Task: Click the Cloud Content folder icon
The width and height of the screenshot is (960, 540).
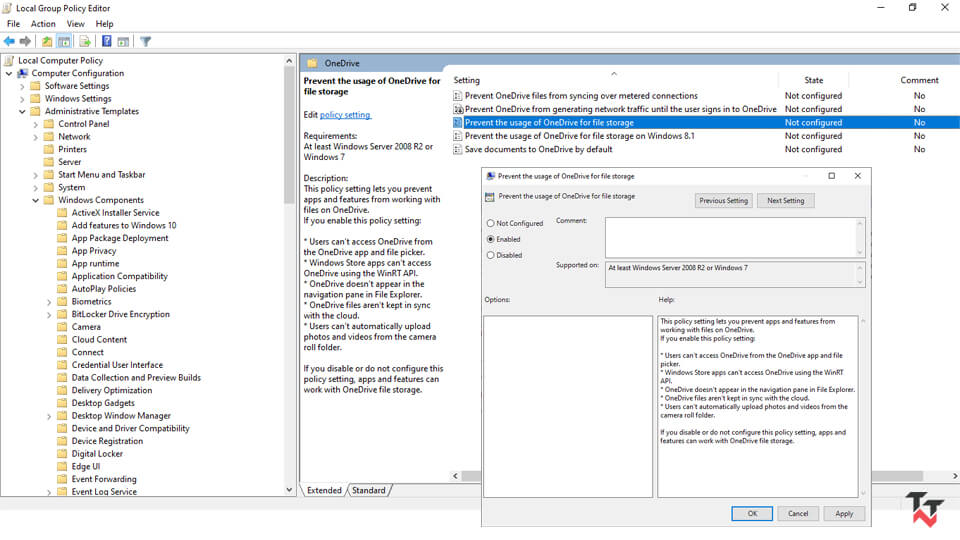Action: tap(62, 339)
